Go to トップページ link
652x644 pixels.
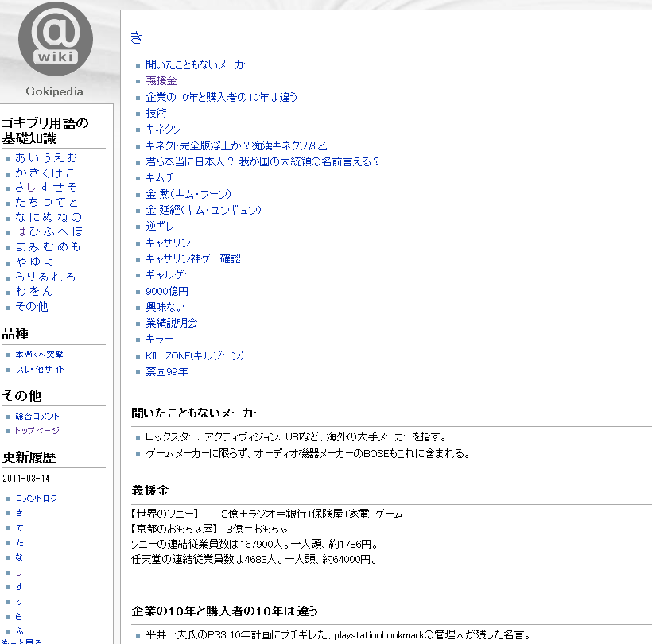(x=37, y=430)
